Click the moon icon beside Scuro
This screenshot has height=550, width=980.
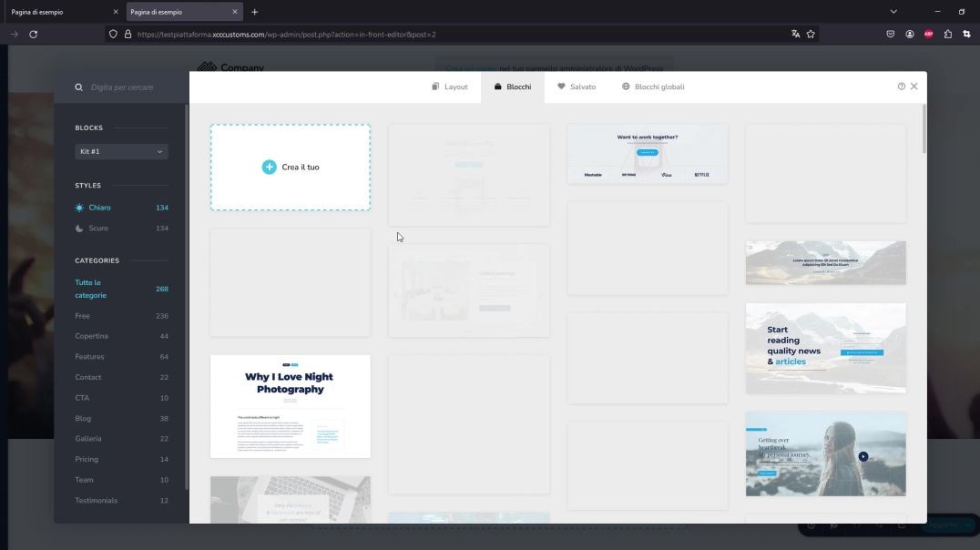[x=79, y=229]
